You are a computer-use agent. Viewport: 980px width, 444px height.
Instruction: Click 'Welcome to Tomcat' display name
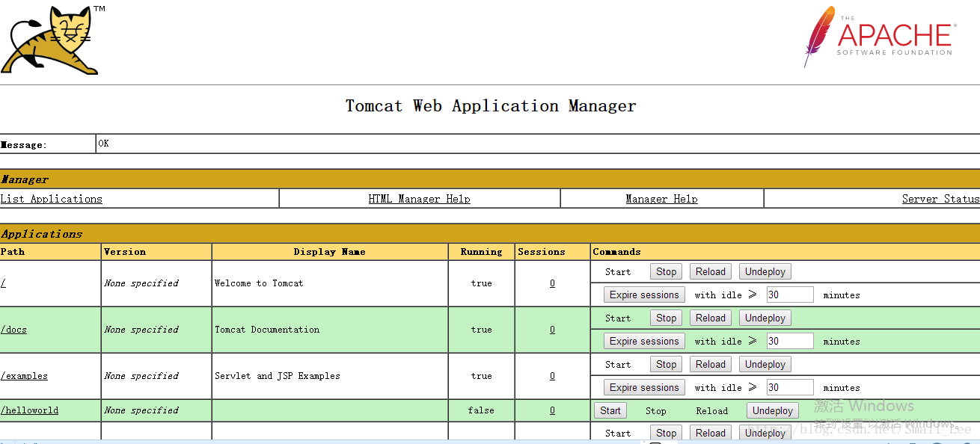pos(259,283)
